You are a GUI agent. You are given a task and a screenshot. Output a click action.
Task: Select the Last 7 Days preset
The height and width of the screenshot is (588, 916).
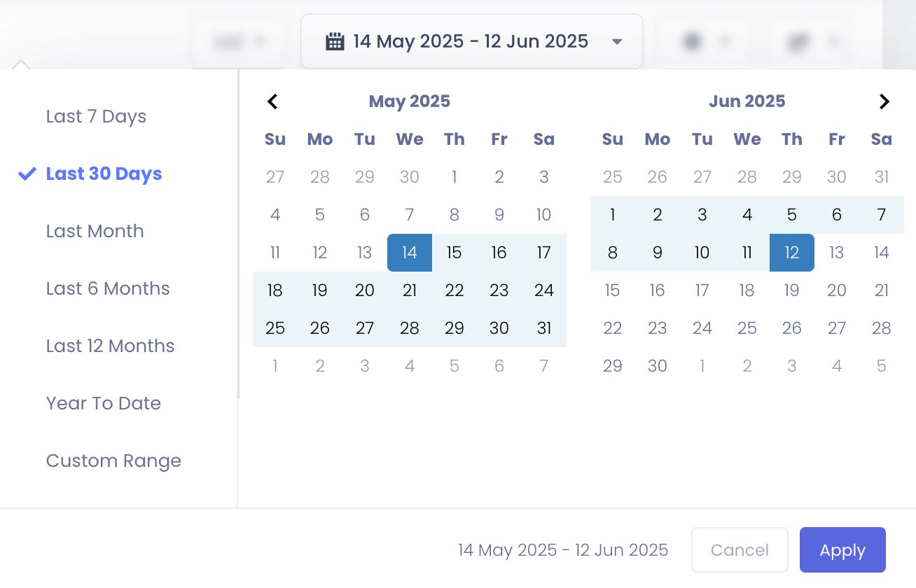96,116
